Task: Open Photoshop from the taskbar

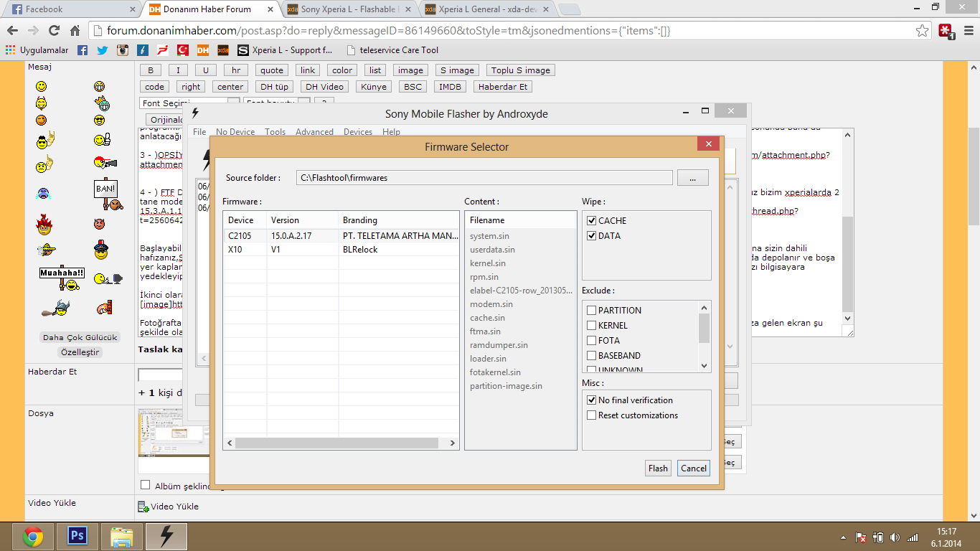Action: click(x=77, y=537)
